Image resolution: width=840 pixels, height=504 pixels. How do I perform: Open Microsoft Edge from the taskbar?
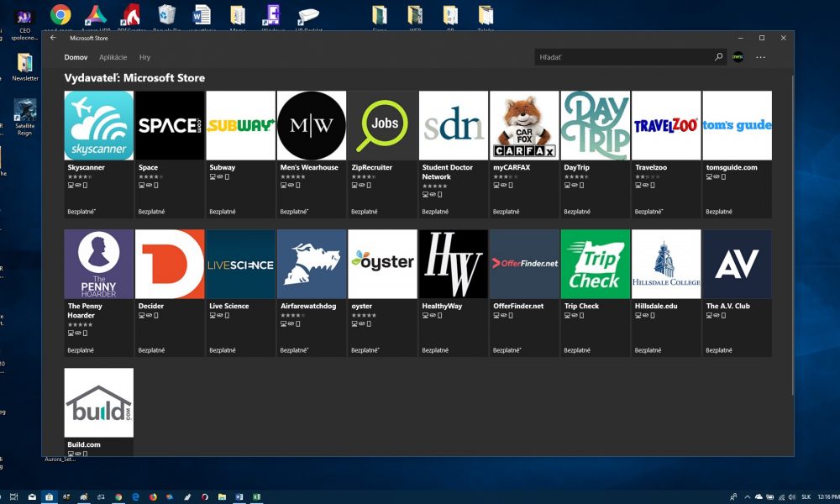coord(135,497)
